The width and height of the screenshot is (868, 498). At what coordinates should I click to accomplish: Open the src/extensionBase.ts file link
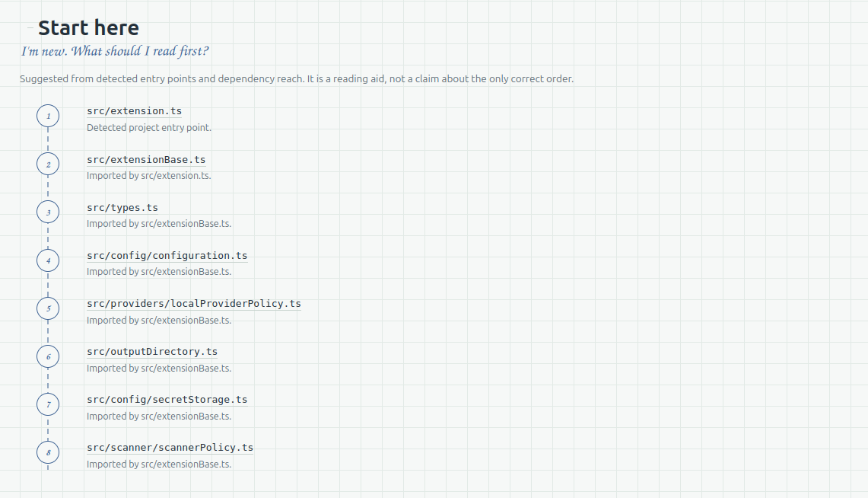click(146, 160)
